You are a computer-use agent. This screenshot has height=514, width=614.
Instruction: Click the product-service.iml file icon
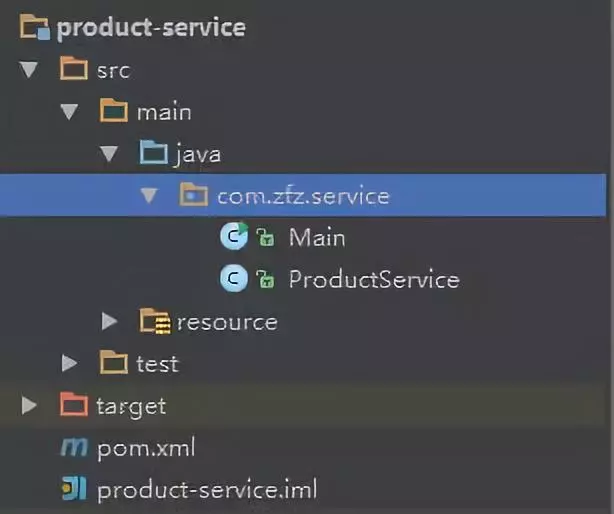(x=74, y=488)
